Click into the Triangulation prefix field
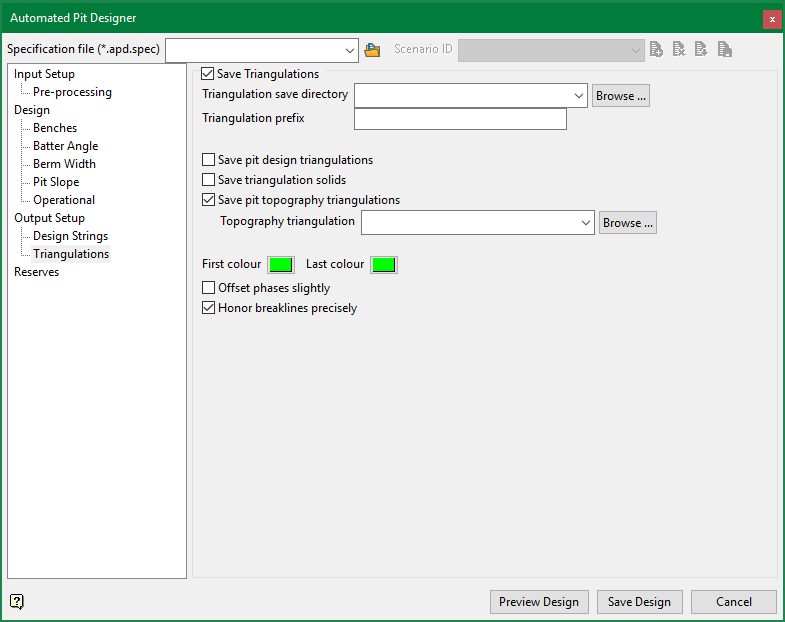Screen dimensions: 785x622 (460, 119)
